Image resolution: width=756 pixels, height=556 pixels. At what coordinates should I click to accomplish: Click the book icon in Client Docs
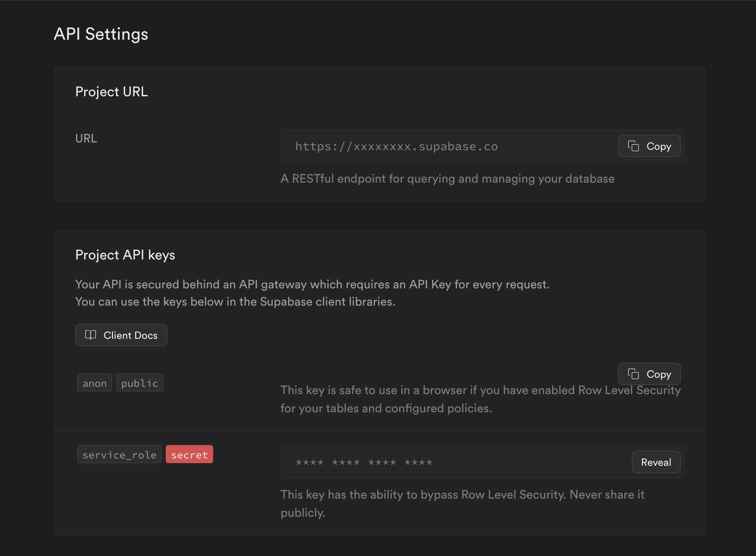[x=91, y=335]
